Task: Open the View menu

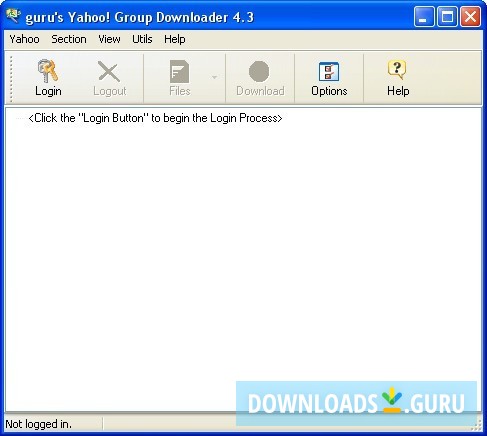Action: pyautogui.click(x=109, y=39)
